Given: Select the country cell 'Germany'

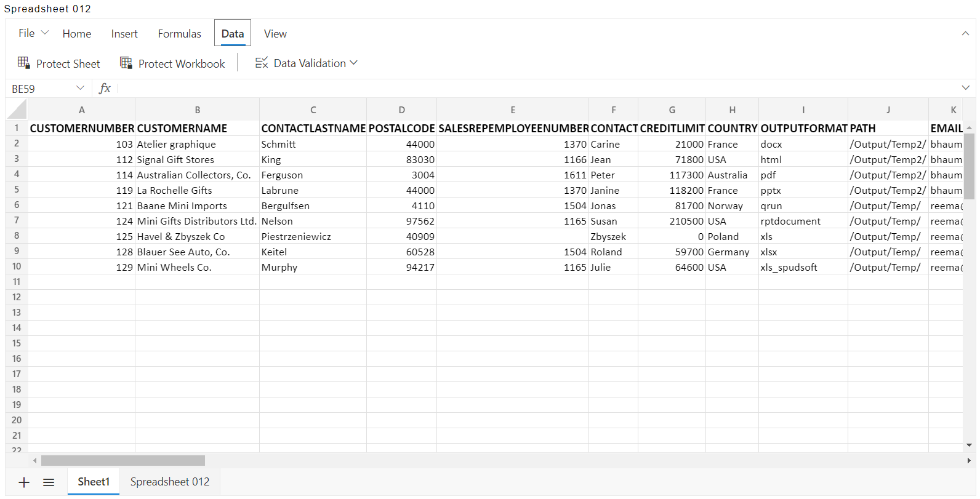Looking at the screenshot, I should coord(732,252).
